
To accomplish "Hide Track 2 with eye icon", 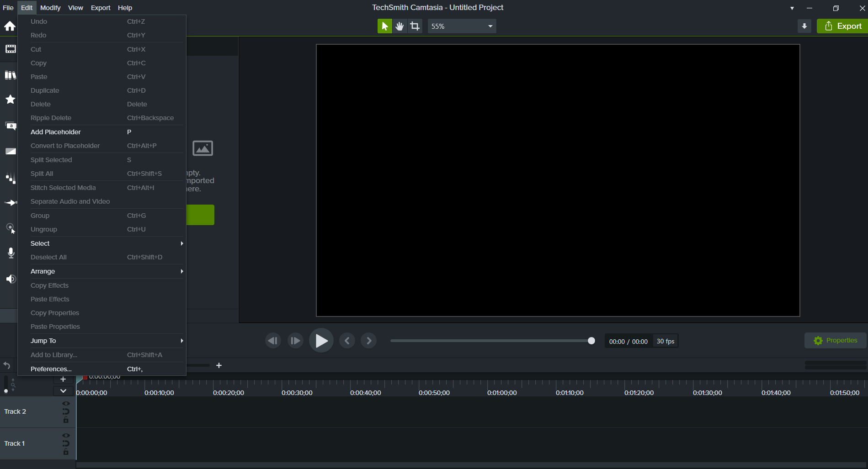I will pyautogui.click(x=66, y=404).
